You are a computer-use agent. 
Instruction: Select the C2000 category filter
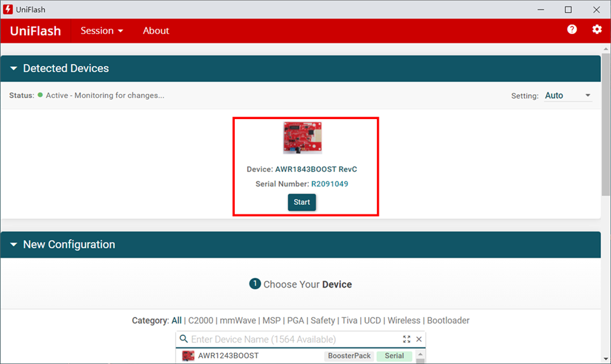200,320
